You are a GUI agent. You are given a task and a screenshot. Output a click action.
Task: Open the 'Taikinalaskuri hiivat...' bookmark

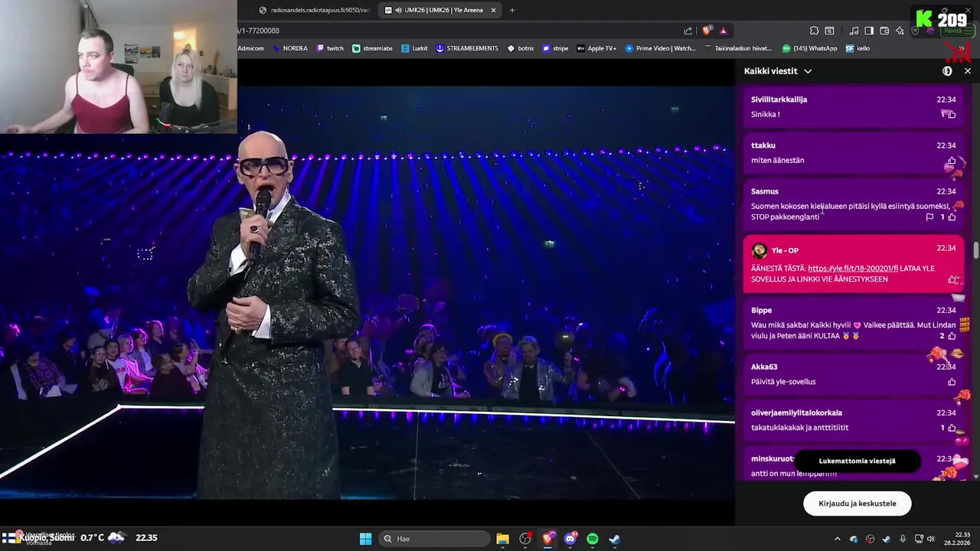coord(737,48)
